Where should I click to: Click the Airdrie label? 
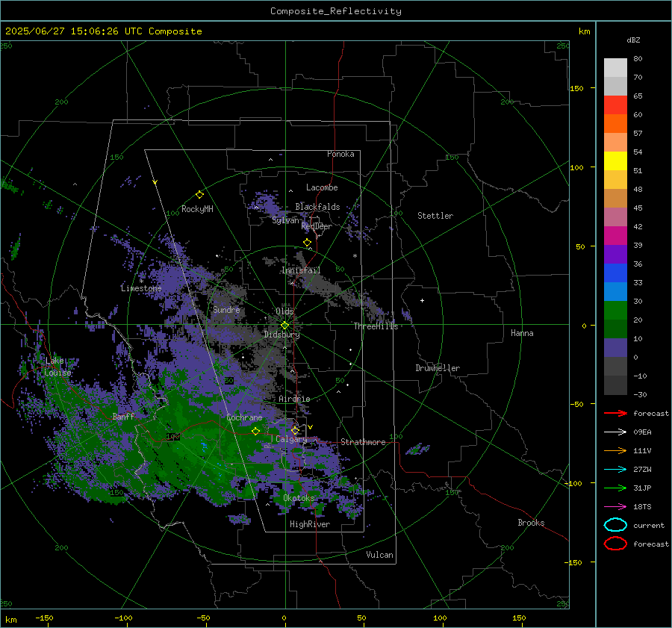pyautogui.click(x=294, y=399)
